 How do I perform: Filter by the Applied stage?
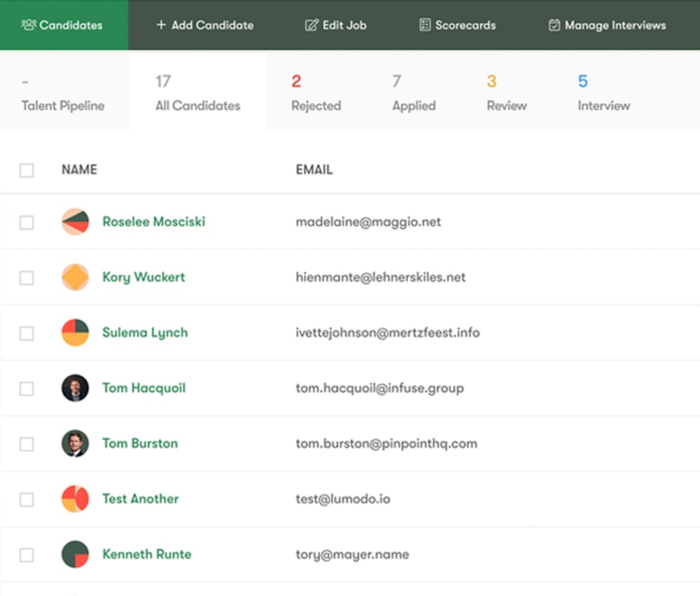click(414, 92)
